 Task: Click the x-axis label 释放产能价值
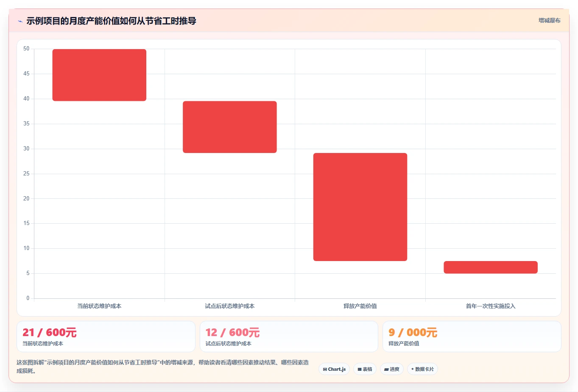(x=360, y=306)
